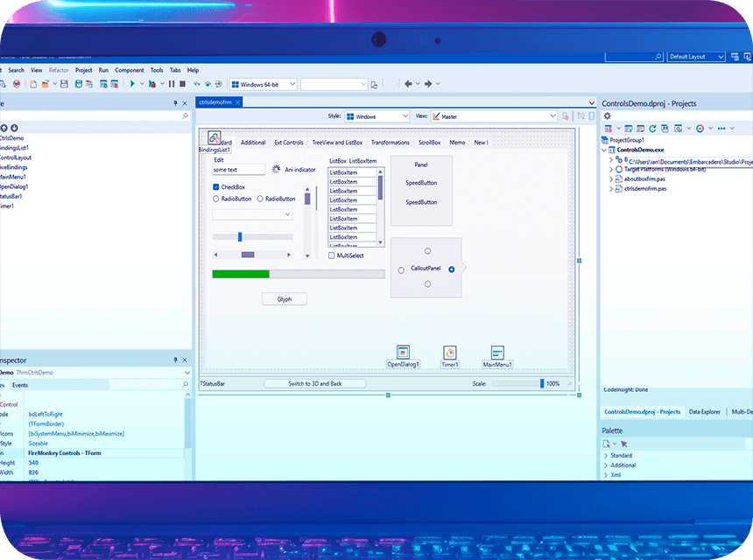Click the form trackbar blue thumb
This screenshot has width=753, height=560.
click(240, 236)
